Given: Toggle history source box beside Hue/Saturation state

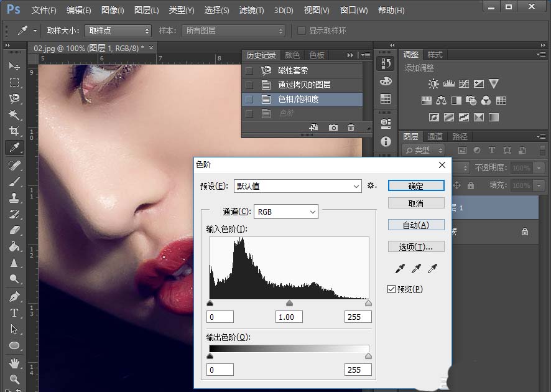Looking at the screenshot, I should [x=249, y=99].
